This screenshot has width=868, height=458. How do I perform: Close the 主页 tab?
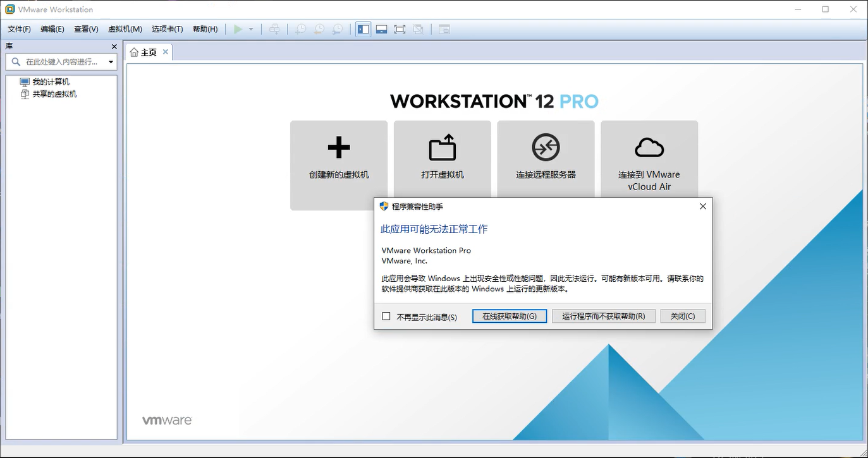pyautogui.click(x=166, y=52)
